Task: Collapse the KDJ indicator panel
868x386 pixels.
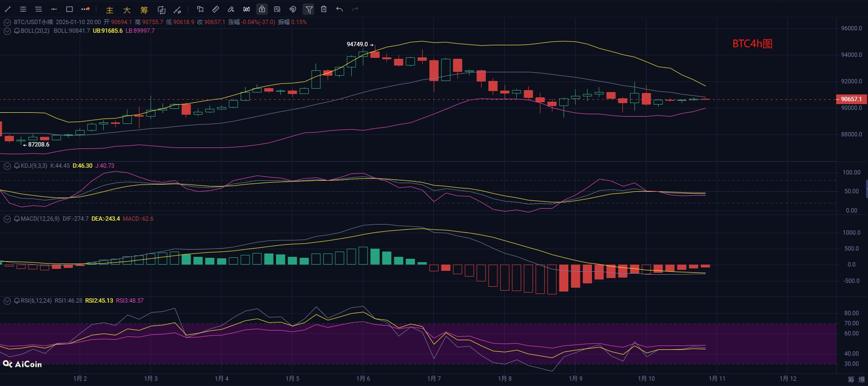Action: (7, 166)
